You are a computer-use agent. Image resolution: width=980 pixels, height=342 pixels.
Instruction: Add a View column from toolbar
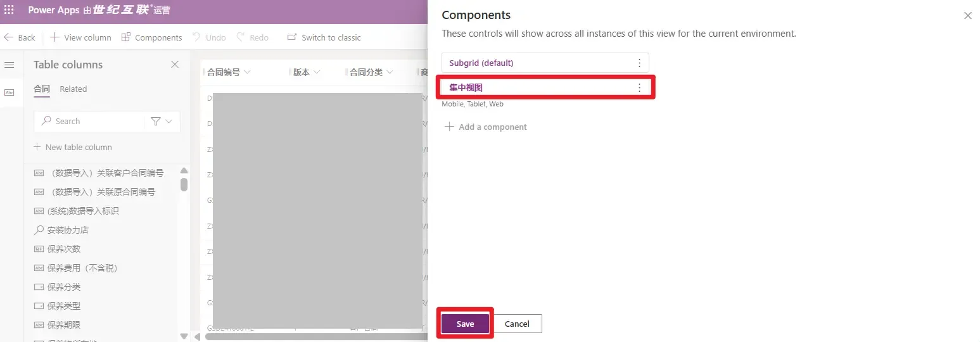click(x=80, y=37)
